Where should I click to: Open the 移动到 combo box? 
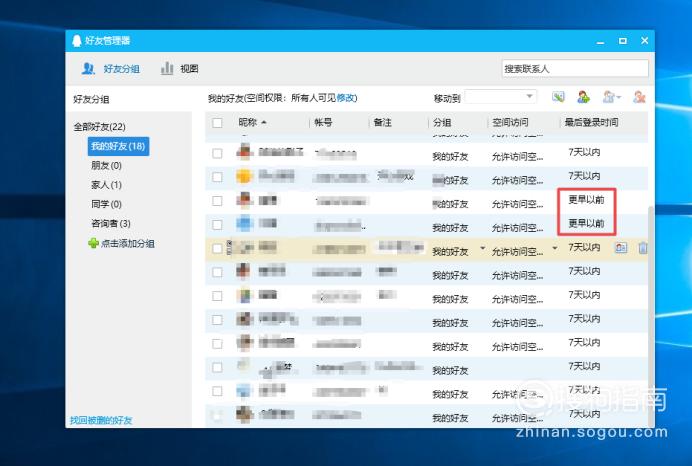(500, 97)
